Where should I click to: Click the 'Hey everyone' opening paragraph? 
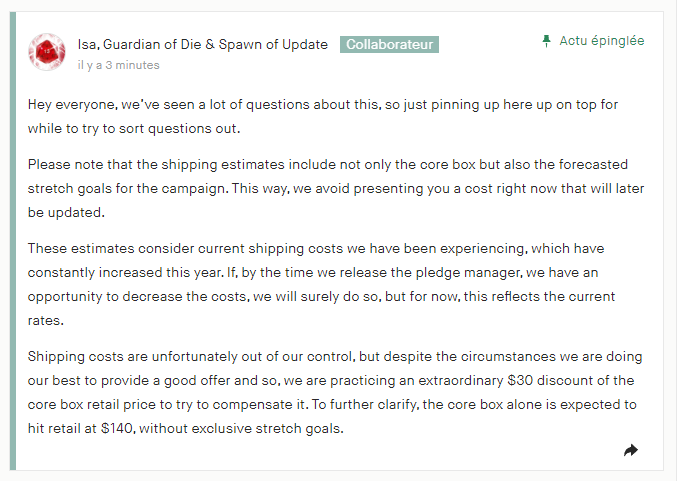click(x=323, y=117)
